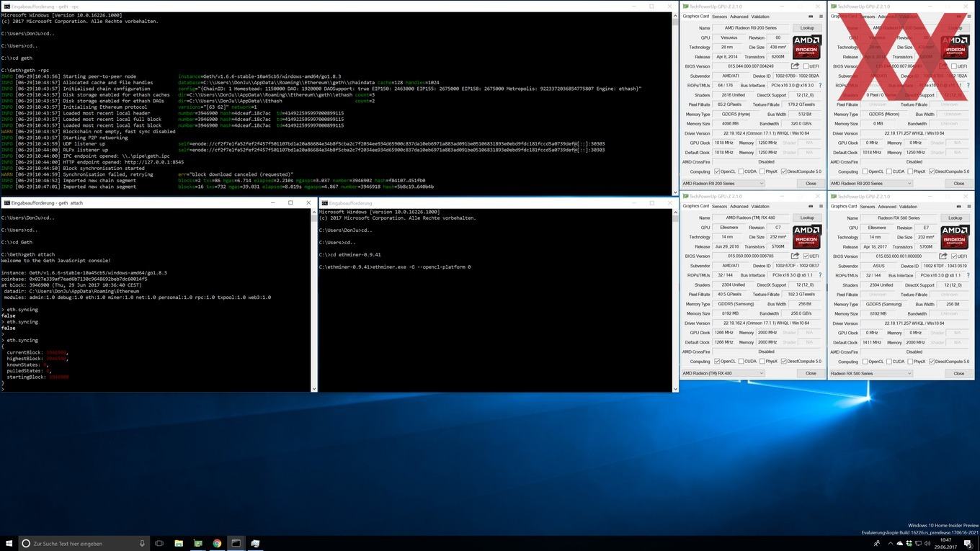Click the Cortana search box on the taskbar
Viewport: 980px width, 551px height.
click(x=83, y=543)
